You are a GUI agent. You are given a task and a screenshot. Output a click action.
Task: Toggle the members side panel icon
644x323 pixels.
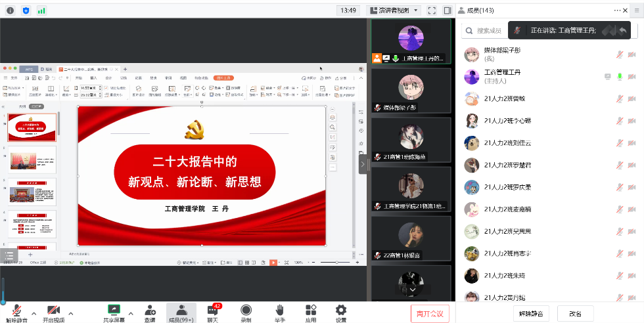tap(448, 11)
